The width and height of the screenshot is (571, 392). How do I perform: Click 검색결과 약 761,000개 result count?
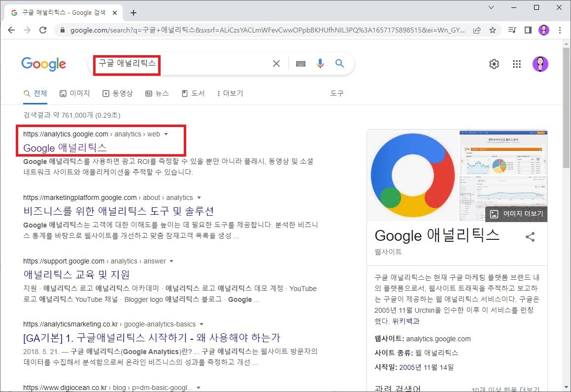tap(72, 115)
